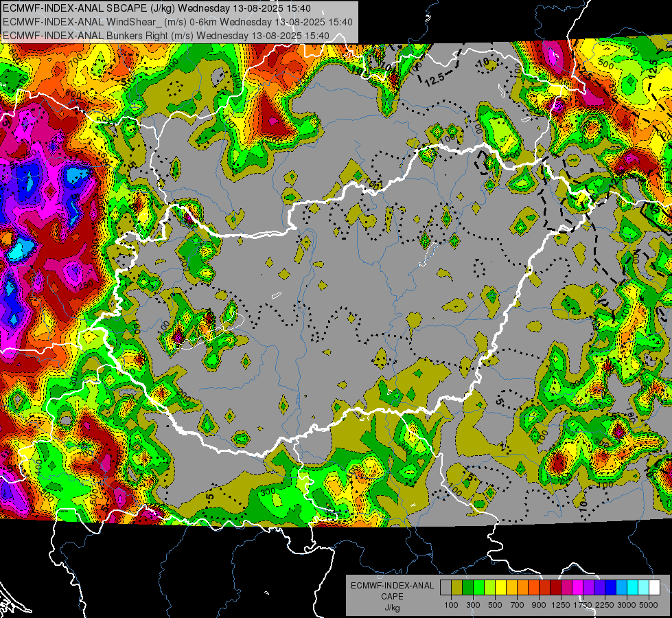Select the red-orange legend swatch before 900
This screenshot has width=672, height=618.
[x=533, y=587]
